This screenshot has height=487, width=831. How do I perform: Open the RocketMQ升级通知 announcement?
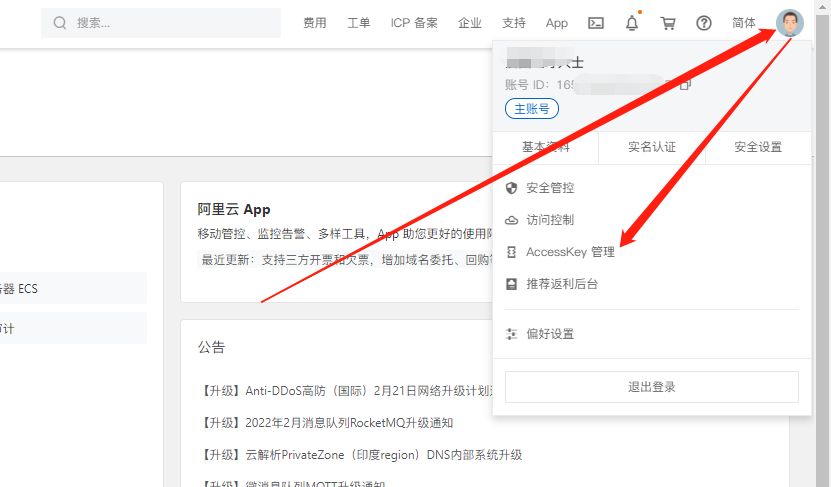pos(325,423)
